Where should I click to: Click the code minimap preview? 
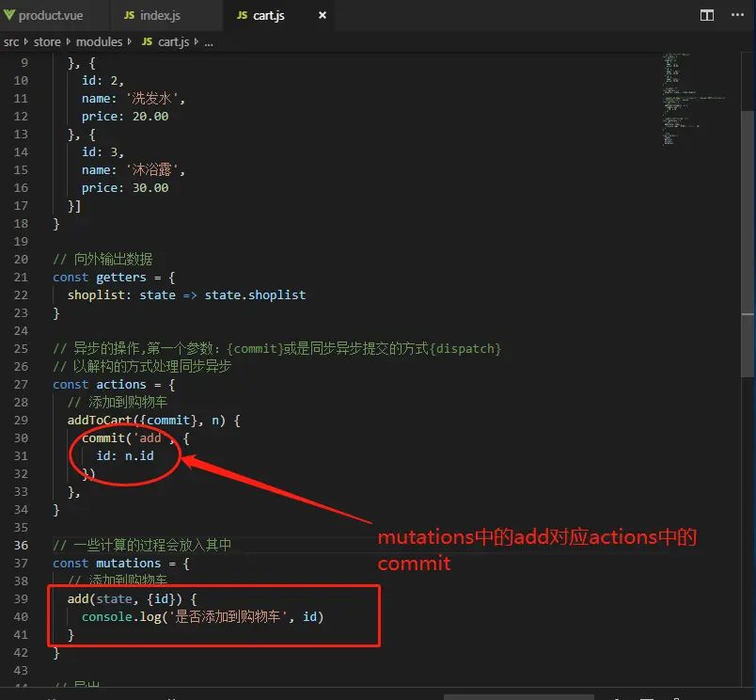pos(694,99)
